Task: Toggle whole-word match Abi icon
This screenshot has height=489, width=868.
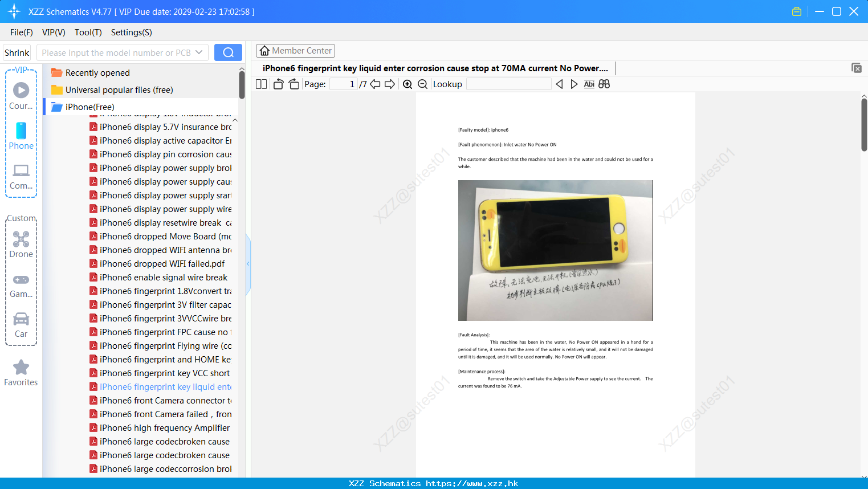Action: tap(589, 84)
